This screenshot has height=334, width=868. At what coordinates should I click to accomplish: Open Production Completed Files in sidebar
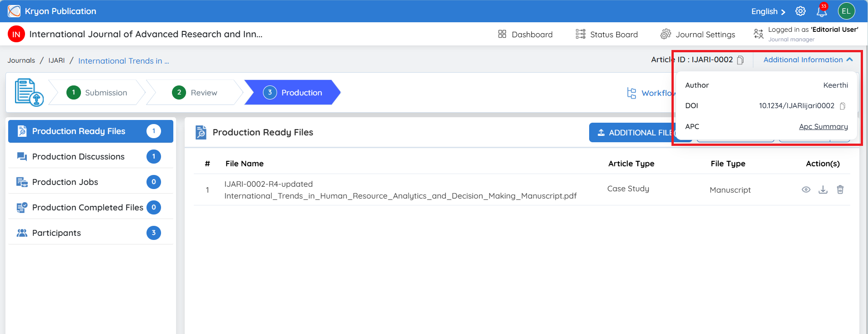(x=91, y=208)
